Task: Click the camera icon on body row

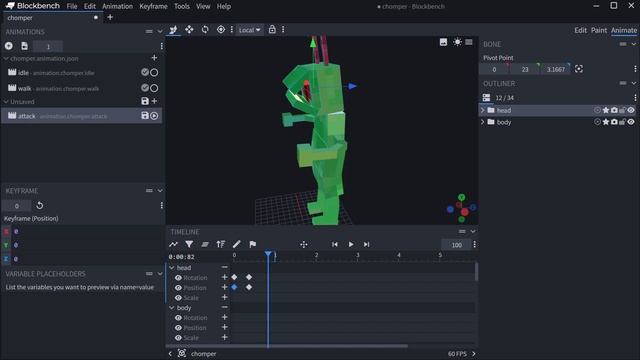Action: 614,122
